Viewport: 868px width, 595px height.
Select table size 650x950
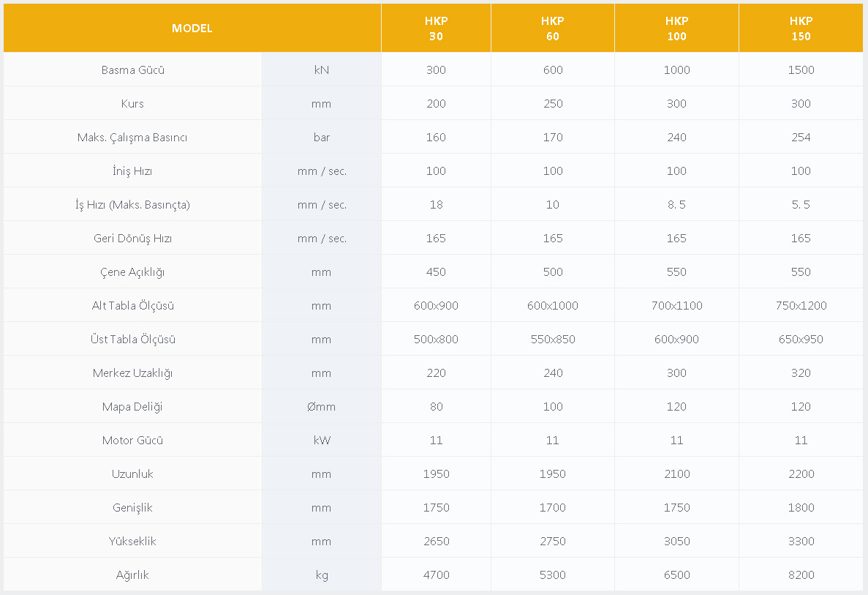801,339
